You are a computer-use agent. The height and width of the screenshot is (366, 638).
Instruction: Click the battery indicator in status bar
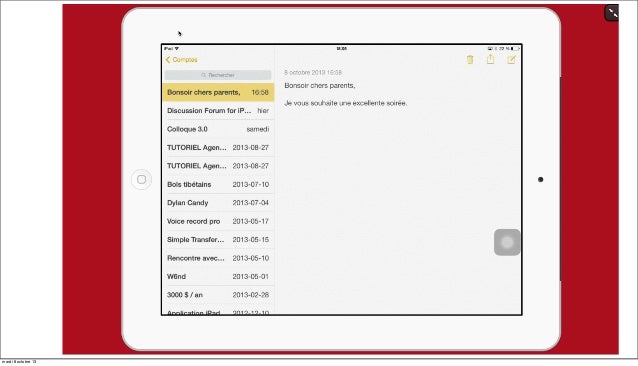point(515,48)
